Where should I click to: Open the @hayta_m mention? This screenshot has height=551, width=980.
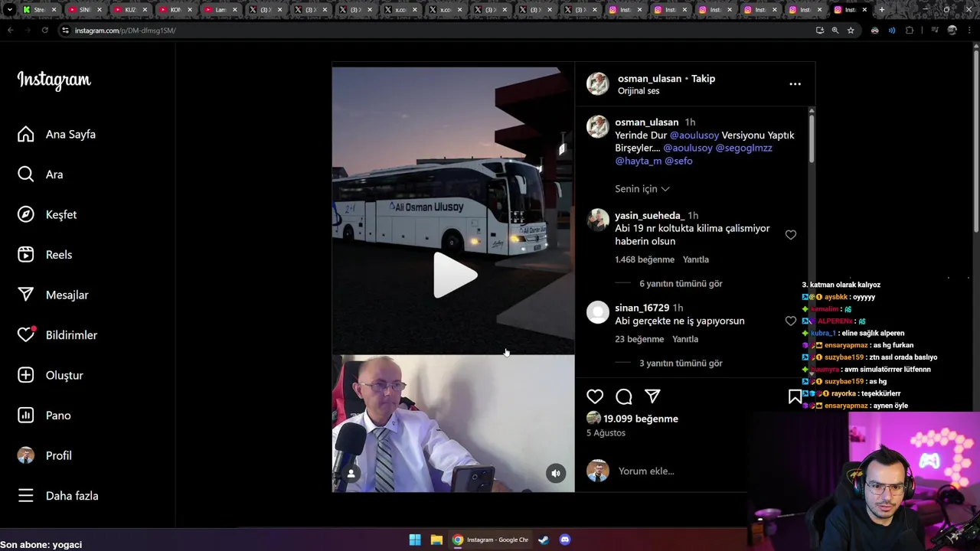[x=638, y=161]
